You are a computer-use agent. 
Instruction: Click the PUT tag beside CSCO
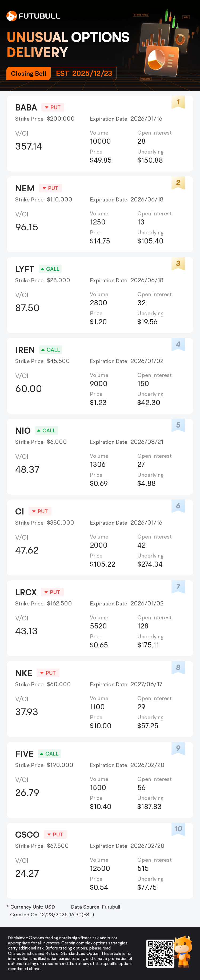[55, 835]
